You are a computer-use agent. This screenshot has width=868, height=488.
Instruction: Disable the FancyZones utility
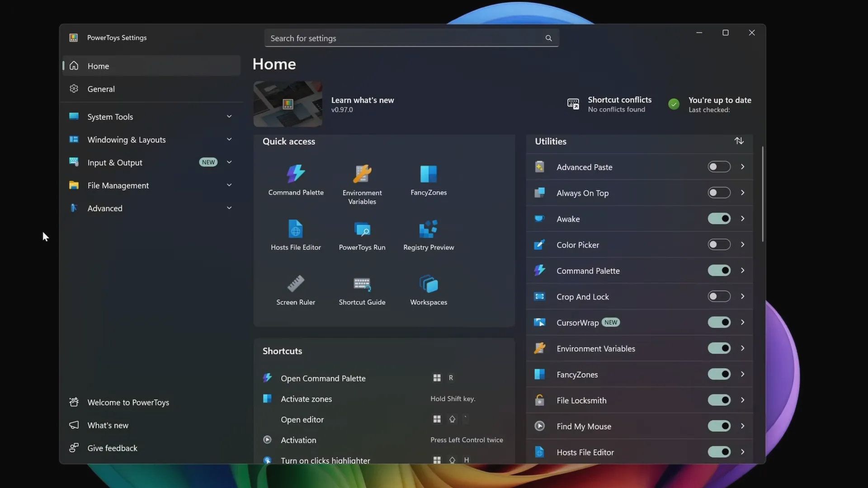pos(719,374)
